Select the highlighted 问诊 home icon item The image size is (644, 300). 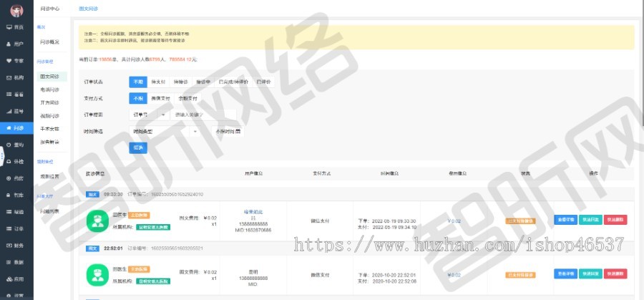coord(16,128)
